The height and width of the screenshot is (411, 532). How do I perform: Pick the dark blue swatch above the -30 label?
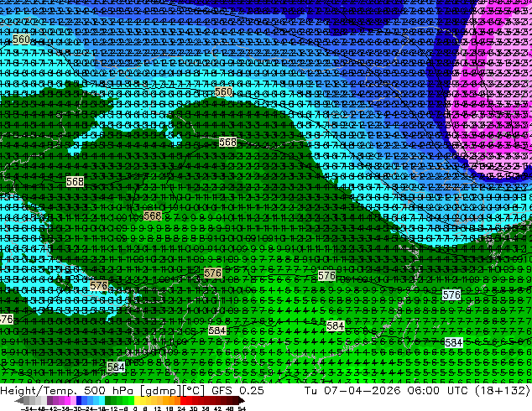coord(79,401)
